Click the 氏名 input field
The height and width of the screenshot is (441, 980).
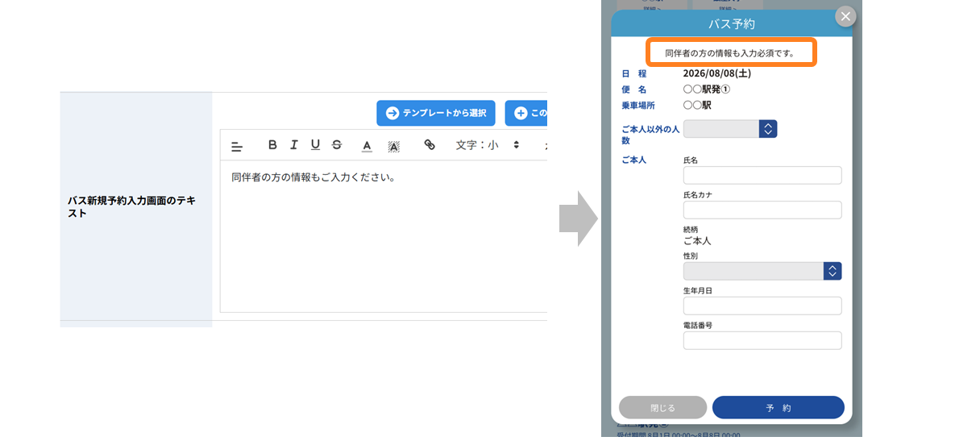pyautogui.click(x=762, y=176)
